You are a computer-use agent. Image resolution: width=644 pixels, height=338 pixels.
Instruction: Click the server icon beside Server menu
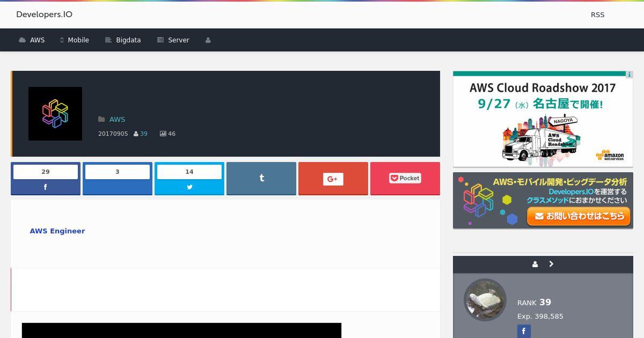(x=160, y=40)
